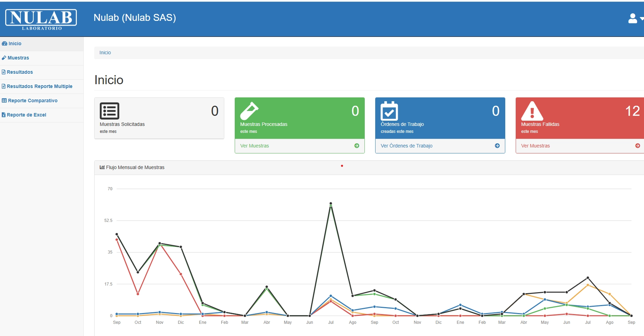Click Flujo Mensual de Muestras chart icon
Screen dimensions: 644x336
pyautogui.click(x=102, y=167)
